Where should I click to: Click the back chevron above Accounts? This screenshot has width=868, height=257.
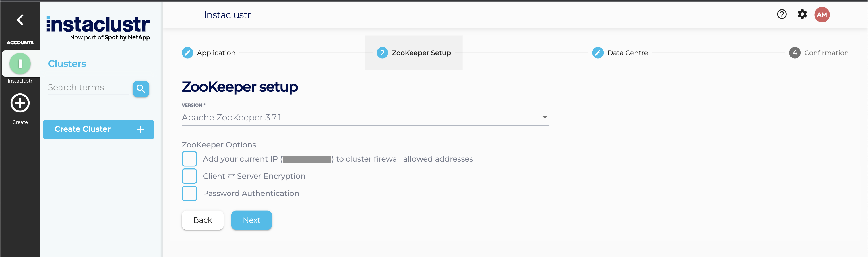click(20, 20)
